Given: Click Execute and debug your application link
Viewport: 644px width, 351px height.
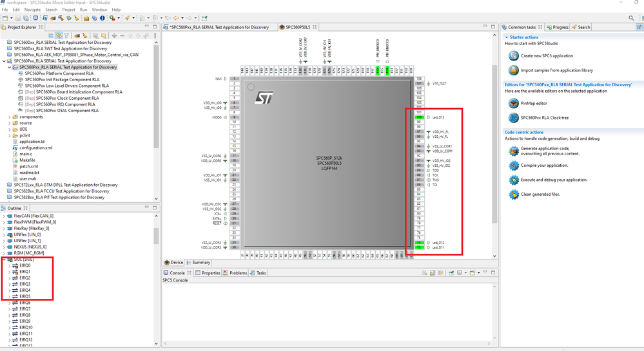Looking at the screenshot, I should coord(554,180).
